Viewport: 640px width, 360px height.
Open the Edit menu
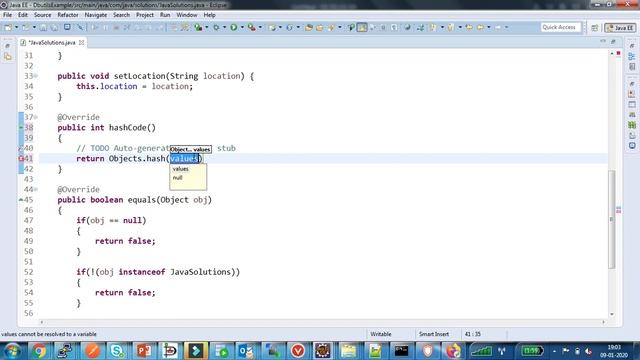pos(23,15)
